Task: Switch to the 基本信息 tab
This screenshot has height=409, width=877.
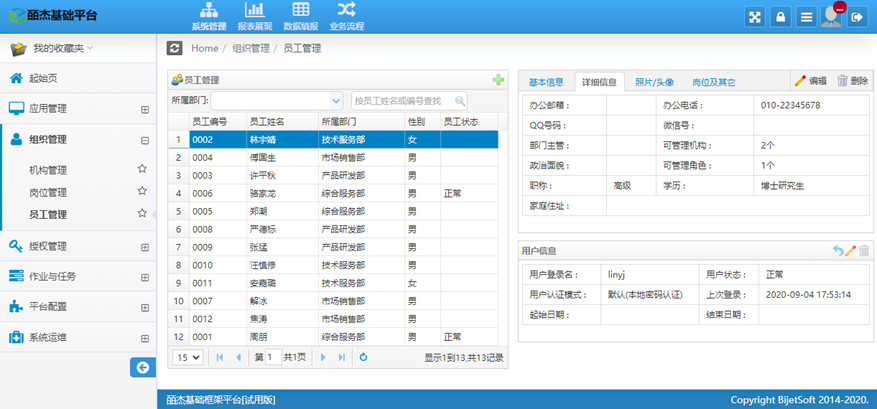Action: [546, 82]
